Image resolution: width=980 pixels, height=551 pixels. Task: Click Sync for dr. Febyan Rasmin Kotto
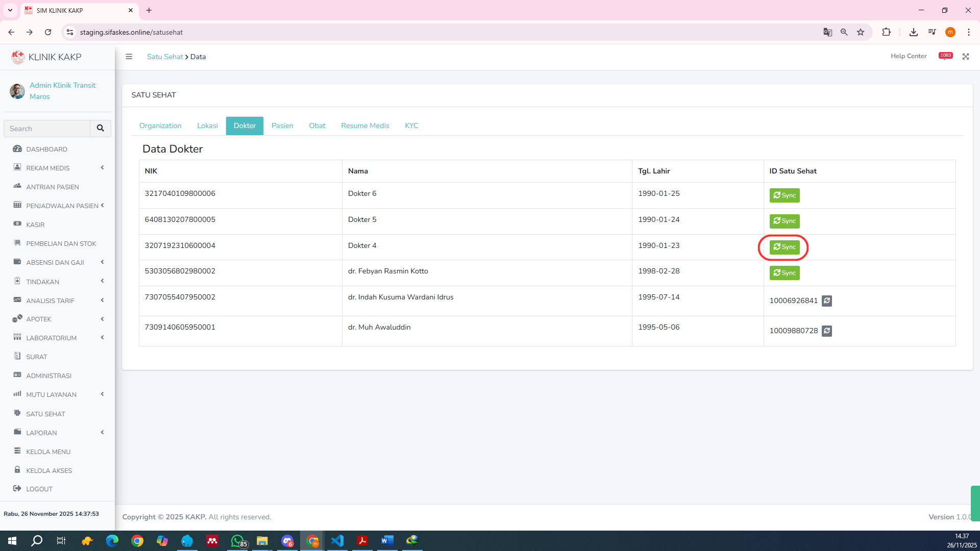tap(785, 273)
